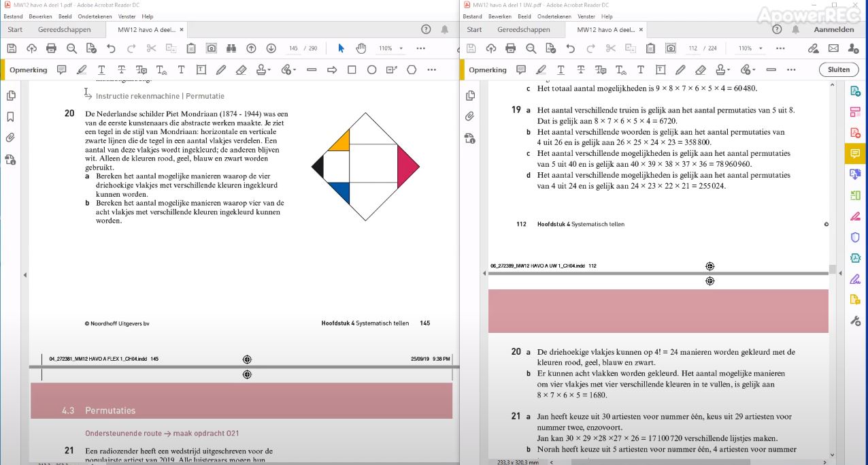Open attachments paperclip panel in left window sidebar

pyautogui.click(x=10, y=138)
